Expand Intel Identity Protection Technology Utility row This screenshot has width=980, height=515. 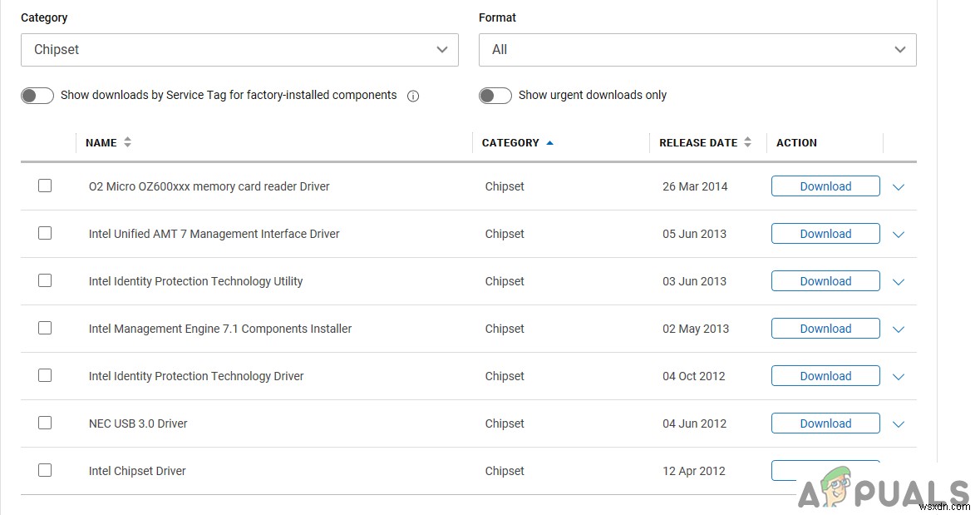(898, 282)
